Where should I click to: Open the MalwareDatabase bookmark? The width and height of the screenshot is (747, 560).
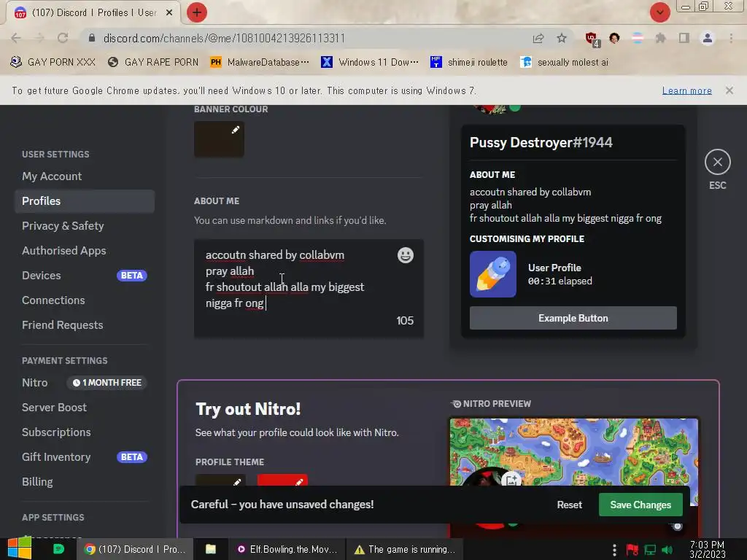260,63
